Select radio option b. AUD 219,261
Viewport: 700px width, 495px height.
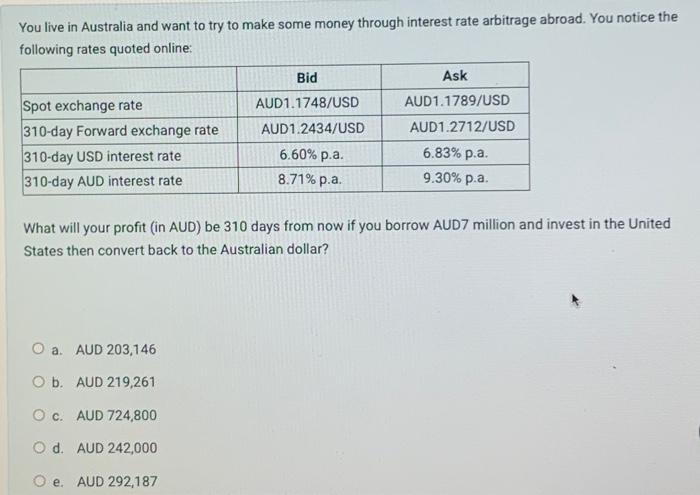[x=39, y=382]
